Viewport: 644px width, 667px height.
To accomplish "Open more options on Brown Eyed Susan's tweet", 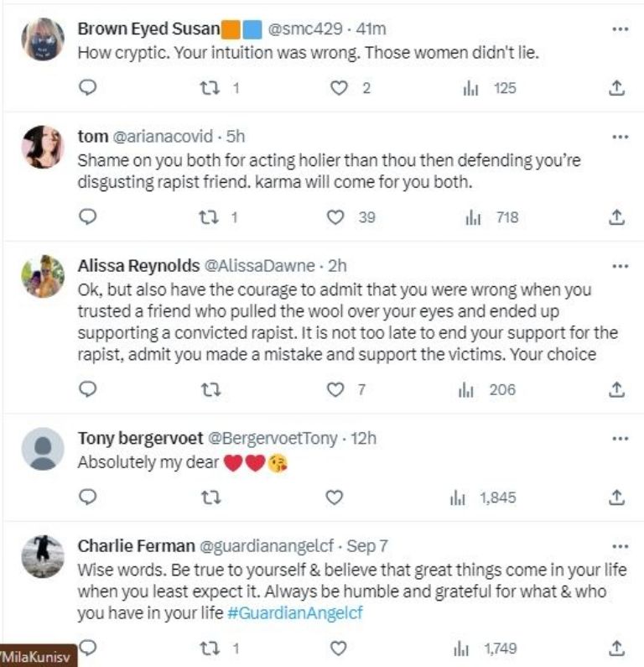I will pos(620,29).
